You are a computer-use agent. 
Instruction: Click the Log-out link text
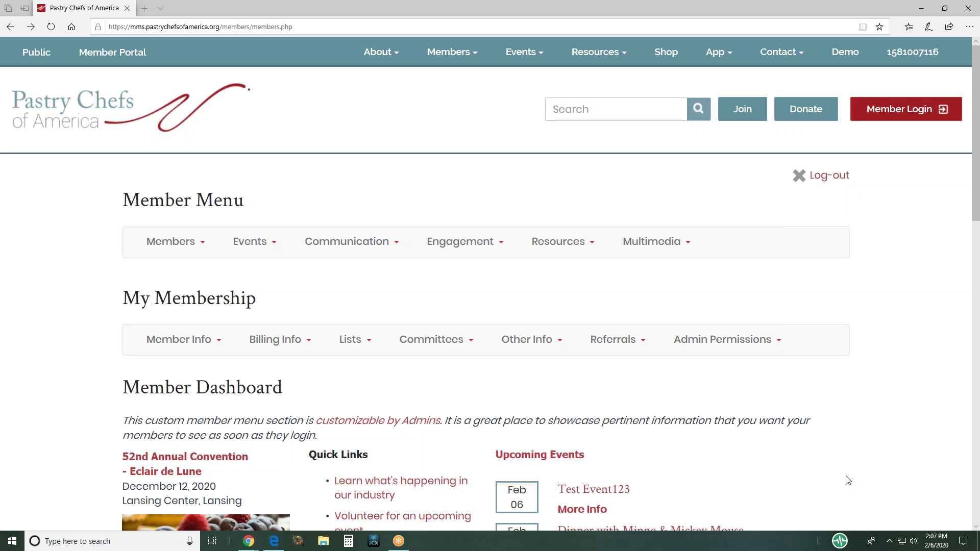click(829, 175)
